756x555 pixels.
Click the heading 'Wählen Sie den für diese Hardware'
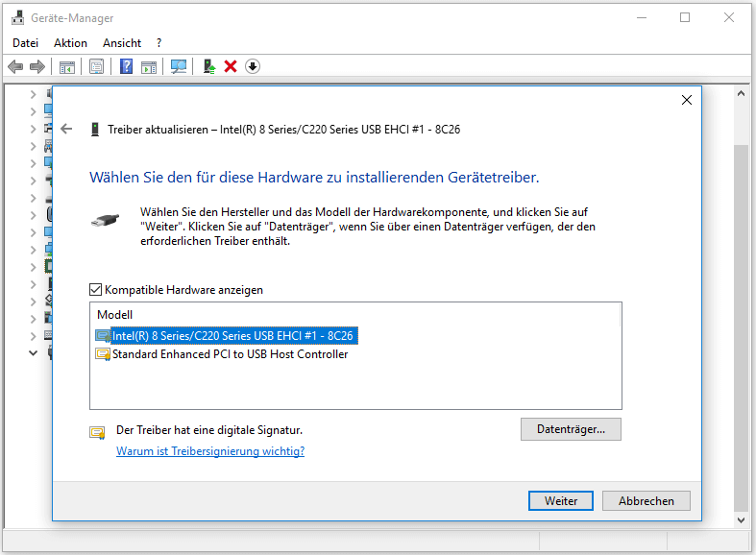click(314, 178)
